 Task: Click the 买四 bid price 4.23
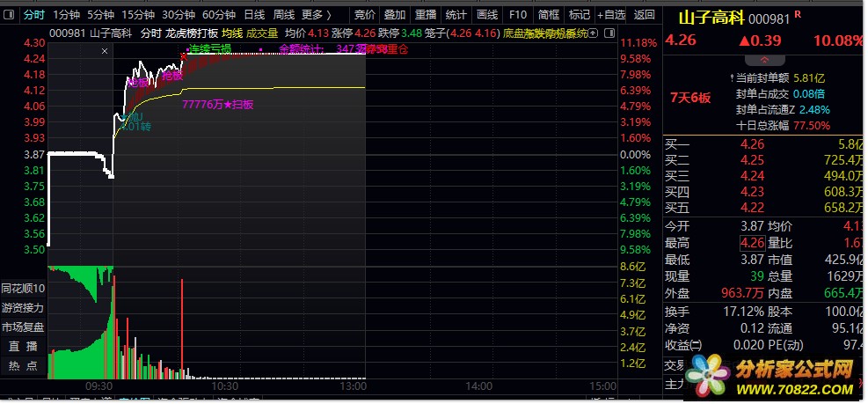[752, 192]
